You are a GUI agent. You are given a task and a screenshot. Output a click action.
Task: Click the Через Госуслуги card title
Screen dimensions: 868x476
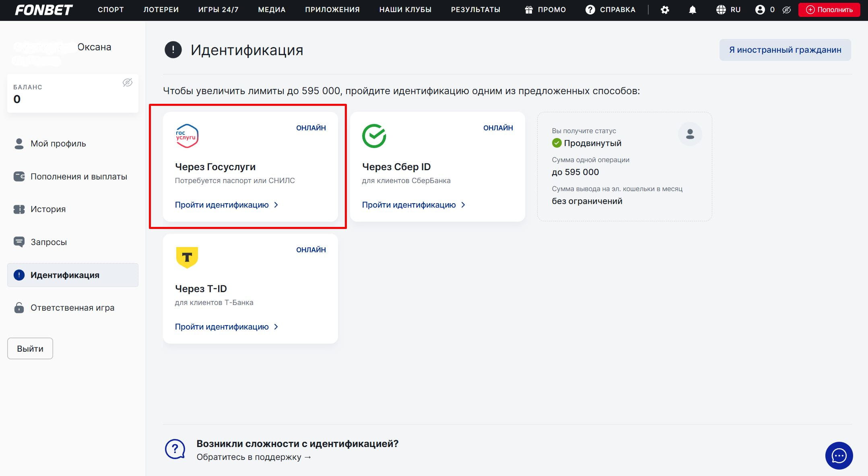(x=215, y=167)
